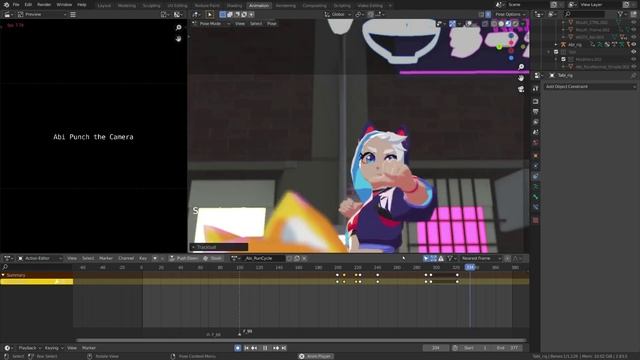Enable the box select mode icon

pyautogui.click(x=222, y=15)
